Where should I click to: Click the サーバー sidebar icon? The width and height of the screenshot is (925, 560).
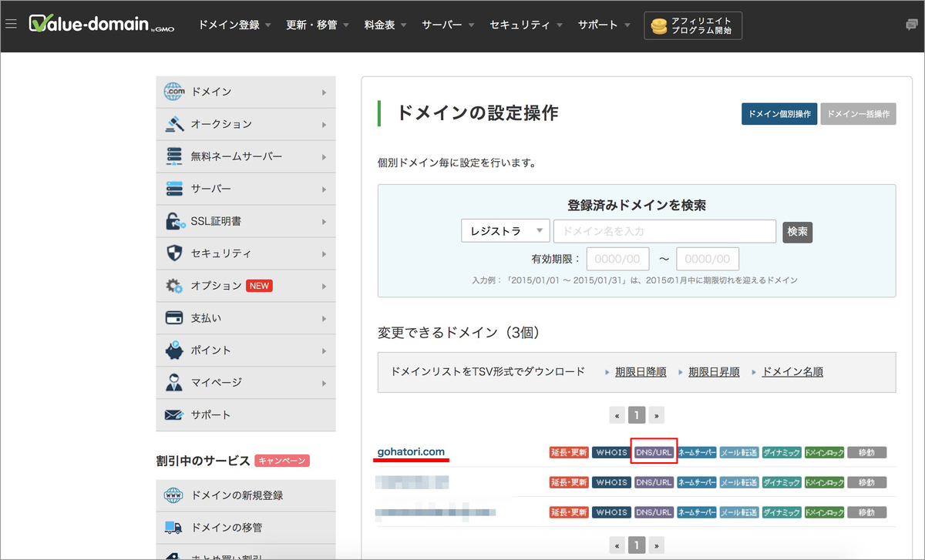tap(174, 189)
